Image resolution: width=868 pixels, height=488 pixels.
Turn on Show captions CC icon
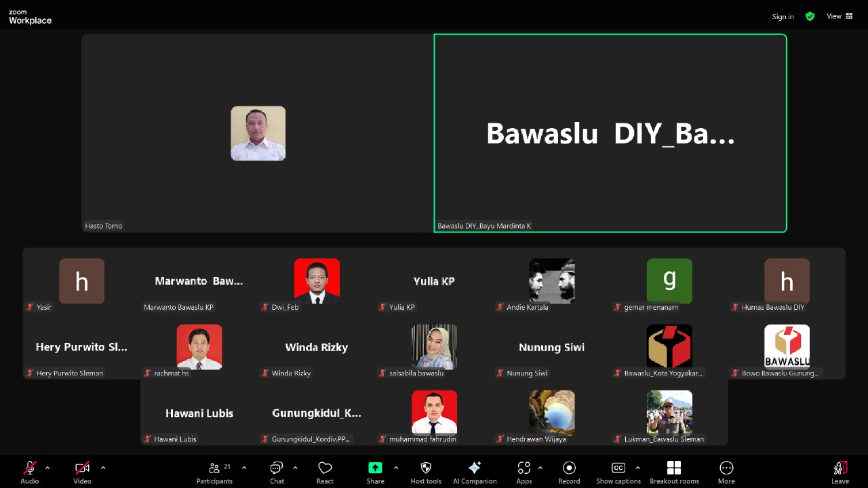pyautogui.click(x=618, y=468)
